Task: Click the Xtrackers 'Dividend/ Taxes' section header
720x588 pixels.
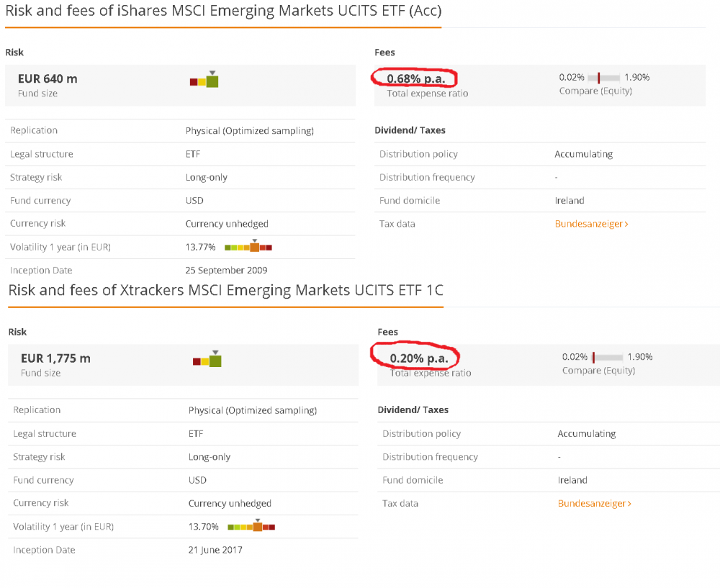Action: [x=413, y=410]
